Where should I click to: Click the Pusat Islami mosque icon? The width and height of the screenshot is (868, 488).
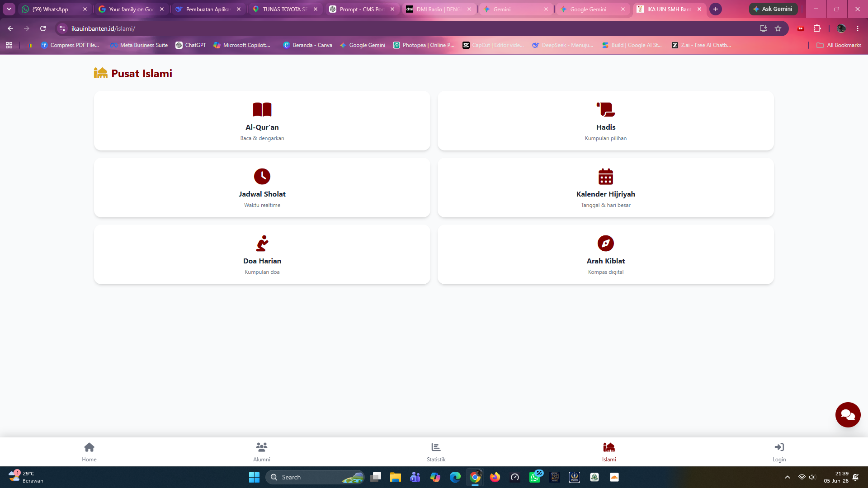pos(100,73)
